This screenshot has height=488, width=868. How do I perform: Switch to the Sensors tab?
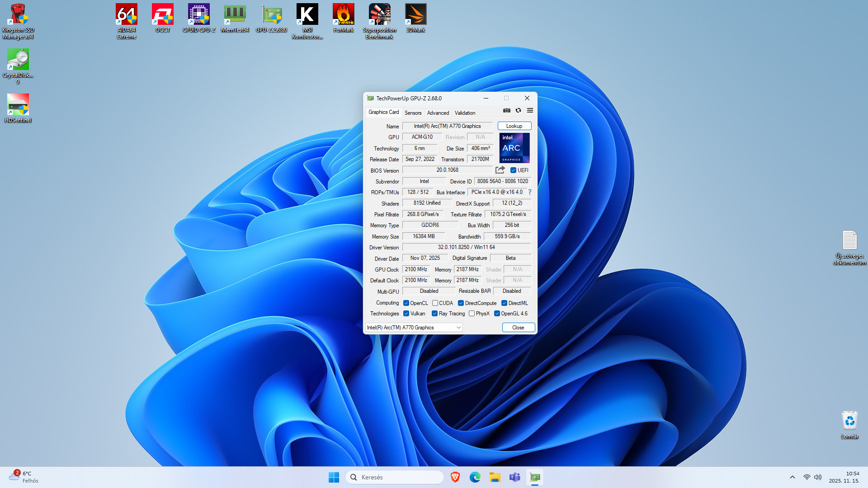[412, 113]
